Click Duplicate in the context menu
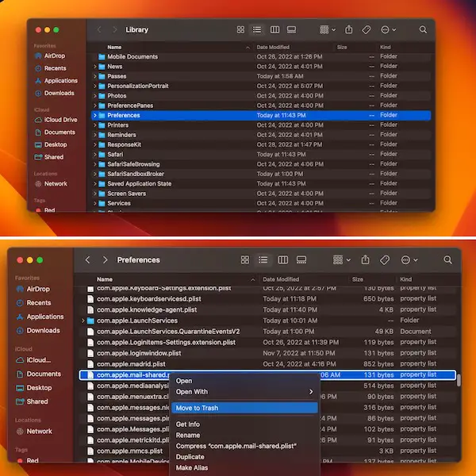The height and width of the screenshot is (476, 476). 190,457
